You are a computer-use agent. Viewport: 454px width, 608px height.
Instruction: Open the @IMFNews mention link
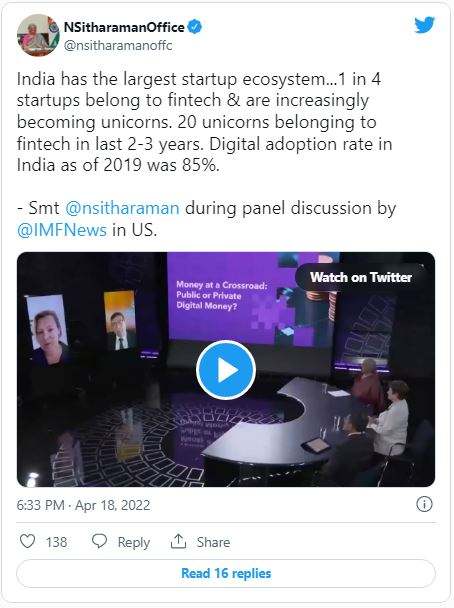coord(62,230)
